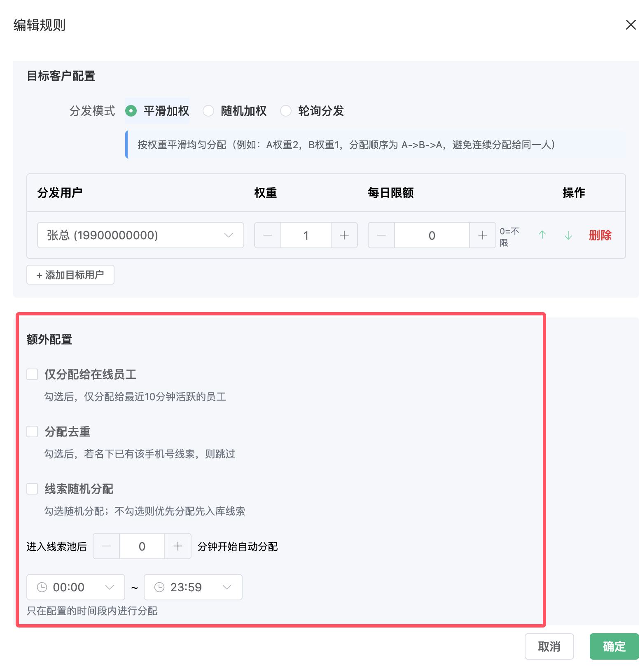
Task: Decrease 权重 value with minus icon
Action: tap(268, 235)
